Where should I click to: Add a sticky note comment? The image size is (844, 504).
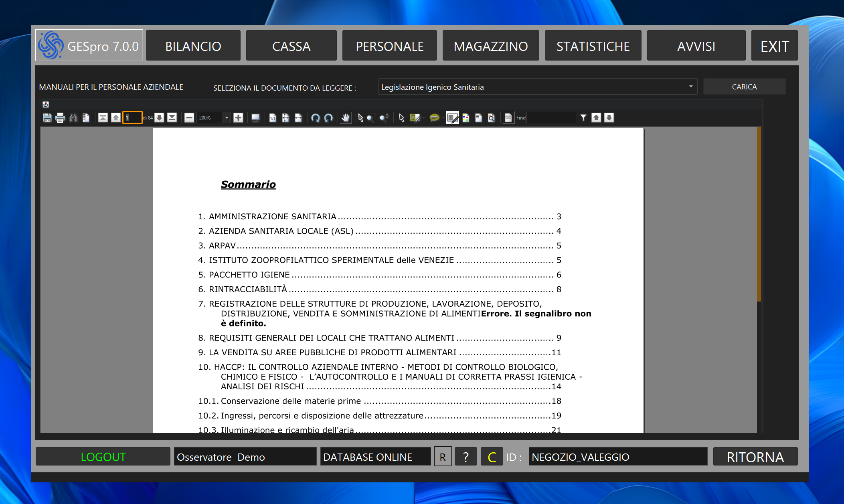(x=434, y=118)
